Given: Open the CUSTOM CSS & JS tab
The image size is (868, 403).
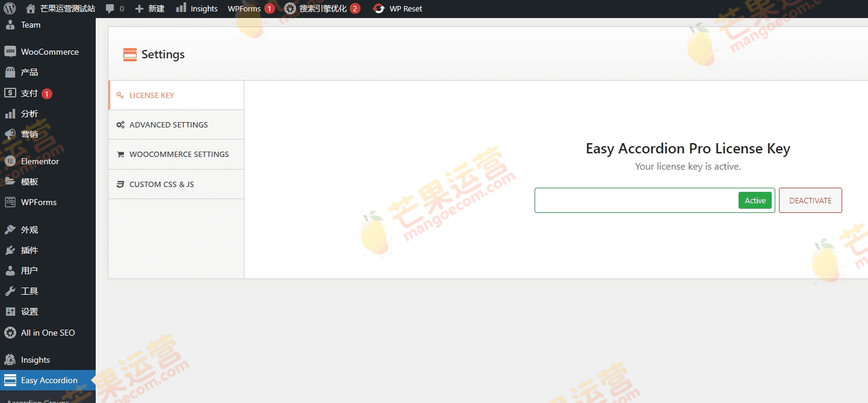Looking at the screenshot, I should click(x=176, y=184).
